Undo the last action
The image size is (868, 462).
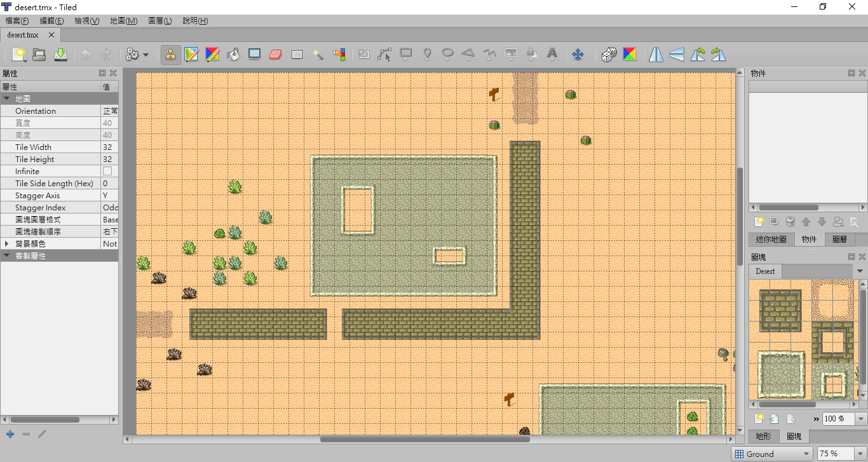tap(86, 55)
